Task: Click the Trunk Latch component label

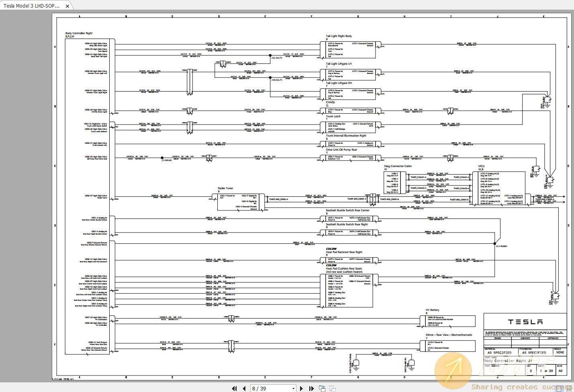Action: pos(333,116)
